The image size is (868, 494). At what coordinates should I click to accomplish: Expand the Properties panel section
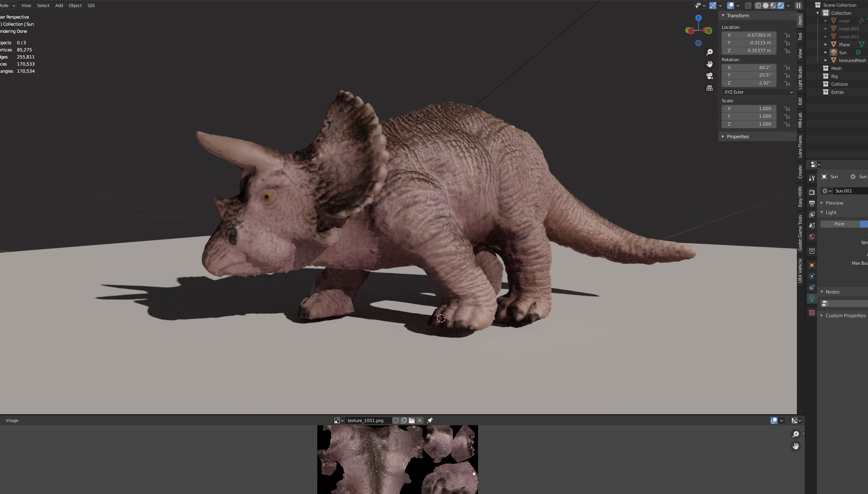(737, 137)
